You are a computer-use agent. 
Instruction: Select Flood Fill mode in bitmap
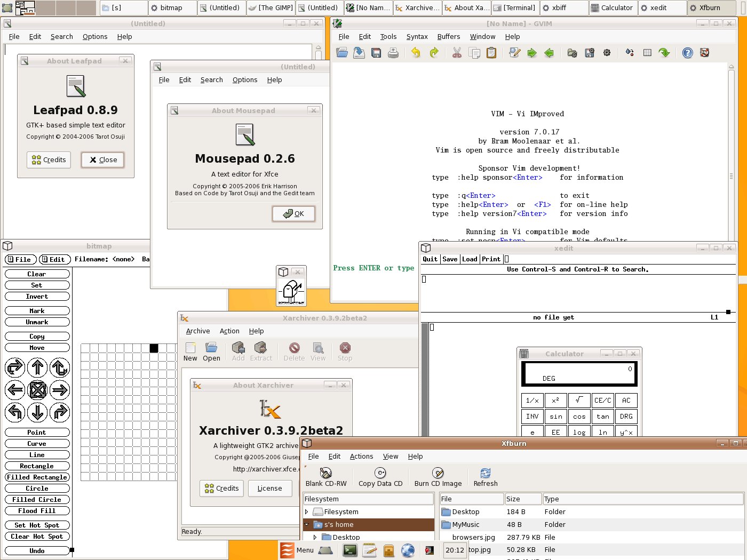(37, 511)
